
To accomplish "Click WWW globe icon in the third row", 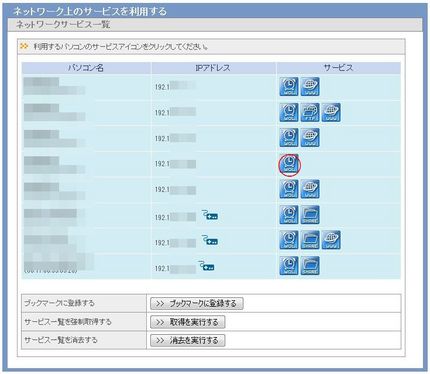I will (x=310, y=138).
